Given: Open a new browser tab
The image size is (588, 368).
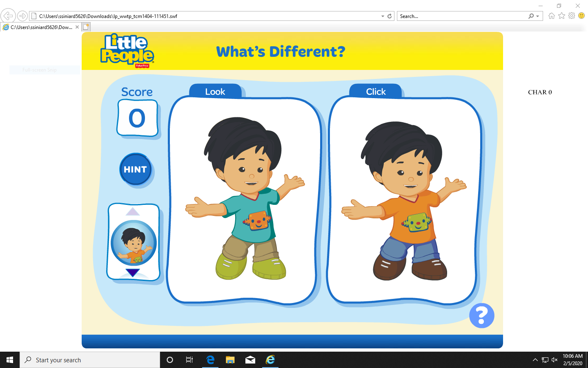Looking at the screenshot, I should pyautogui.click(x=86, y=27).
